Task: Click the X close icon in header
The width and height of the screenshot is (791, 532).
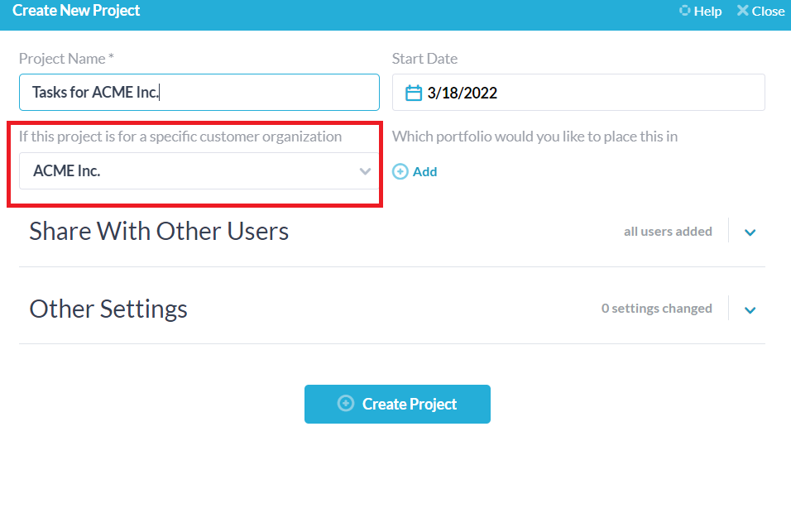Action: pyautogui.click(x=742, y=11)
